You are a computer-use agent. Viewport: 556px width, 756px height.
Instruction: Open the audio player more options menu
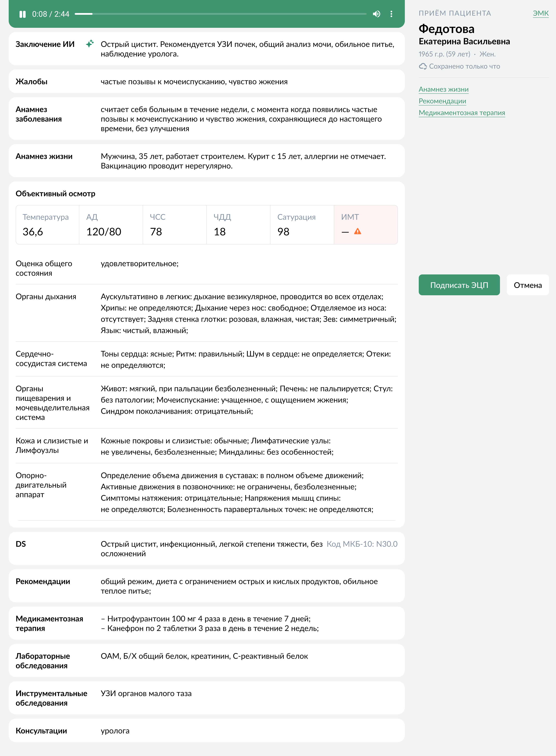pos(391,14)
